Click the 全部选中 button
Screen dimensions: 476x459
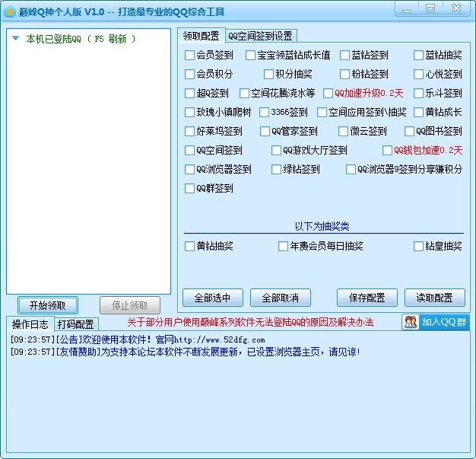pos(213,298)
